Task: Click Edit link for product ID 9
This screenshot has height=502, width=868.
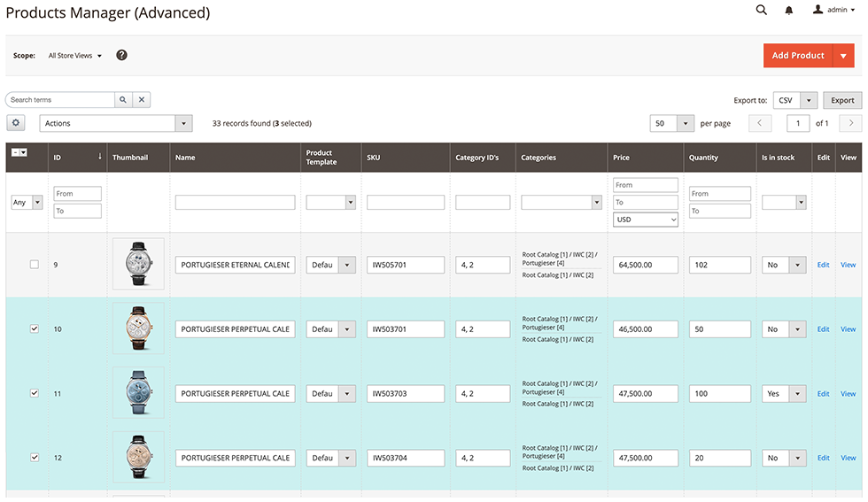Action: [x=823, y=265]
